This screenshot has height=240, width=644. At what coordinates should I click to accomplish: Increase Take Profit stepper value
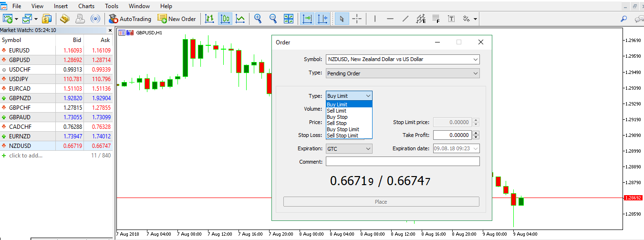pyautogui.click(x=476, y=133)
